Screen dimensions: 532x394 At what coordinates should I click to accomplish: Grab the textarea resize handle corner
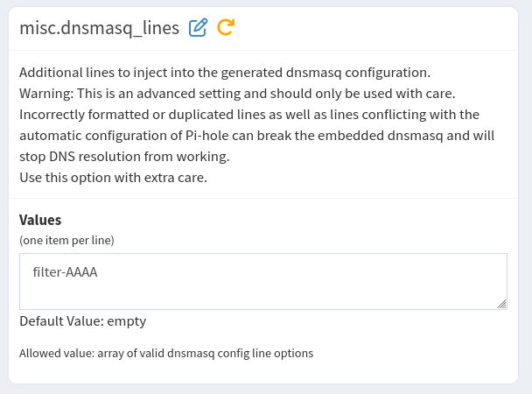501,304
